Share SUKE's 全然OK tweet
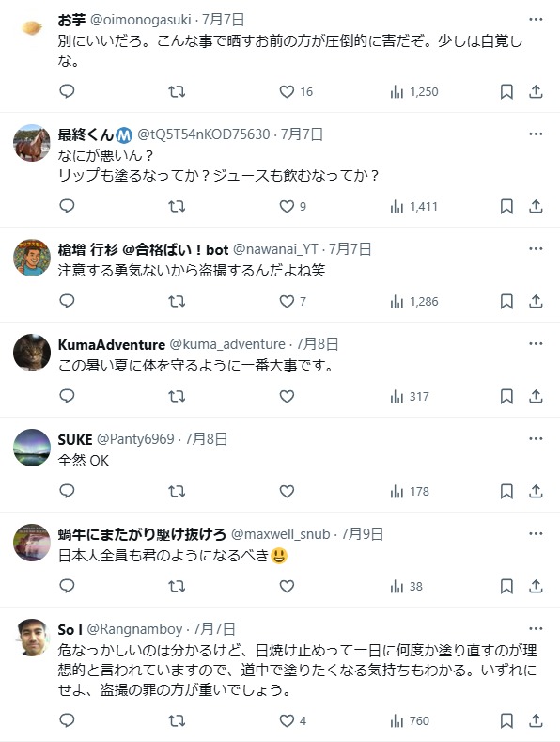This screenshot has width=560, height=742. pyautogui.click(x=536, y=491)
